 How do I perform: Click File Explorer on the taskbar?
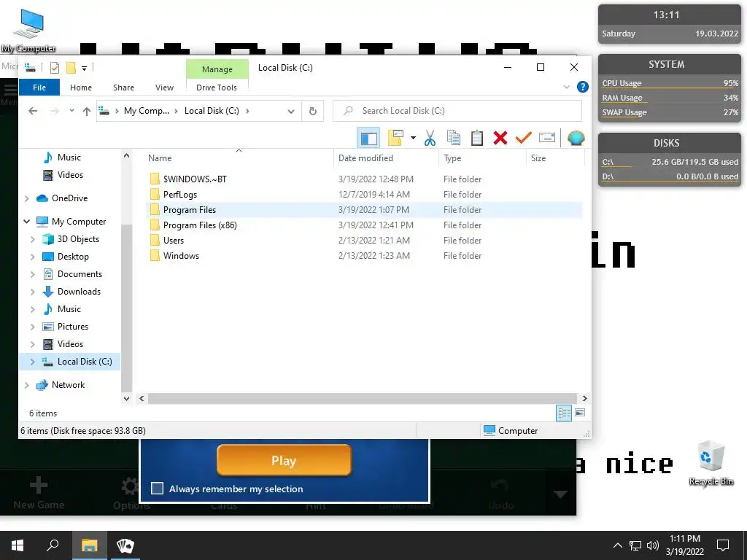point(89,545)
